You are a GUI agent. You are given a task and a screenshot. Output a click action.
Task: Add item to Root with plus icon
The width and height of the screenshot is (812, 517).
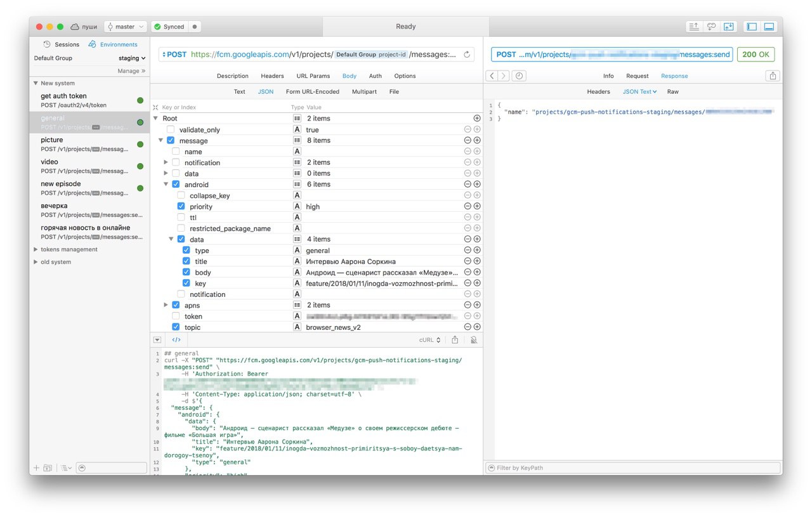click(x=477, y=119)
